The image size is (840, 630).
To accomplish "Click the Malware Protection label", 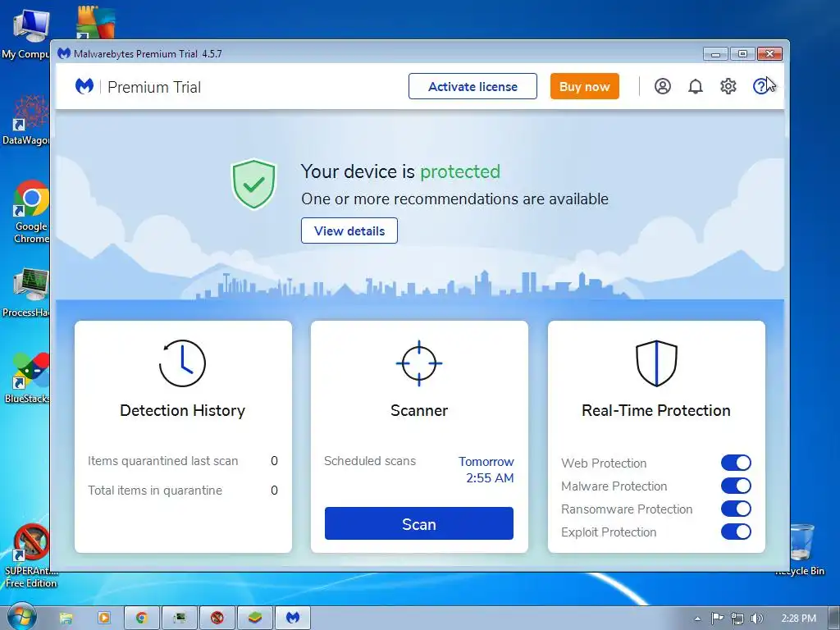I will 614,486.
